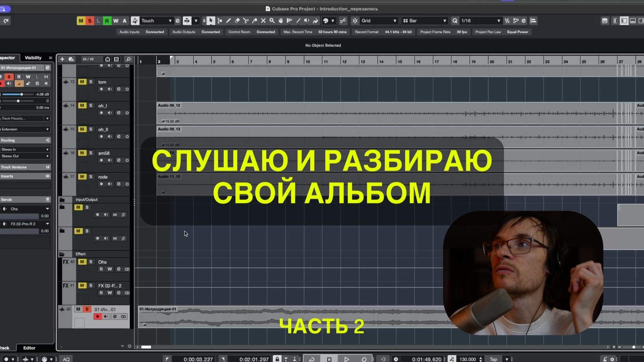Screen dimensions: 644x362
Task: Select the Time Warp tool
Action: point(289,21)
